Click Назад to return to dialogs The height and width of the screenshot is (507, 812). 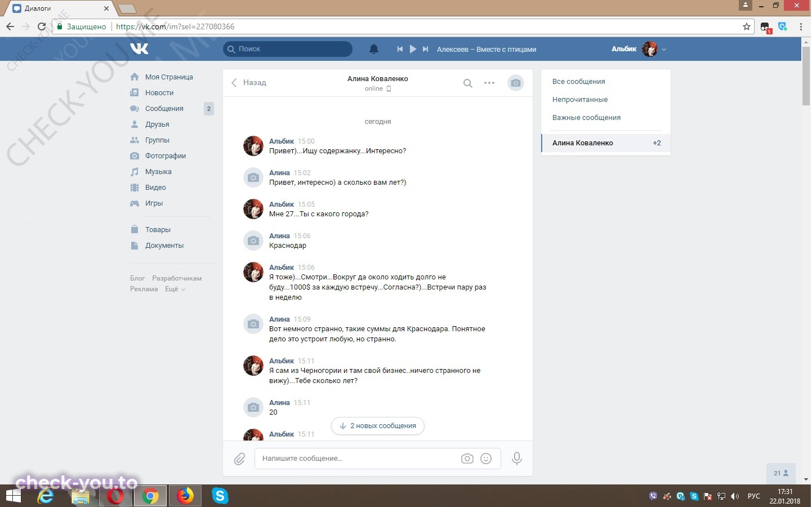[248, 83]
